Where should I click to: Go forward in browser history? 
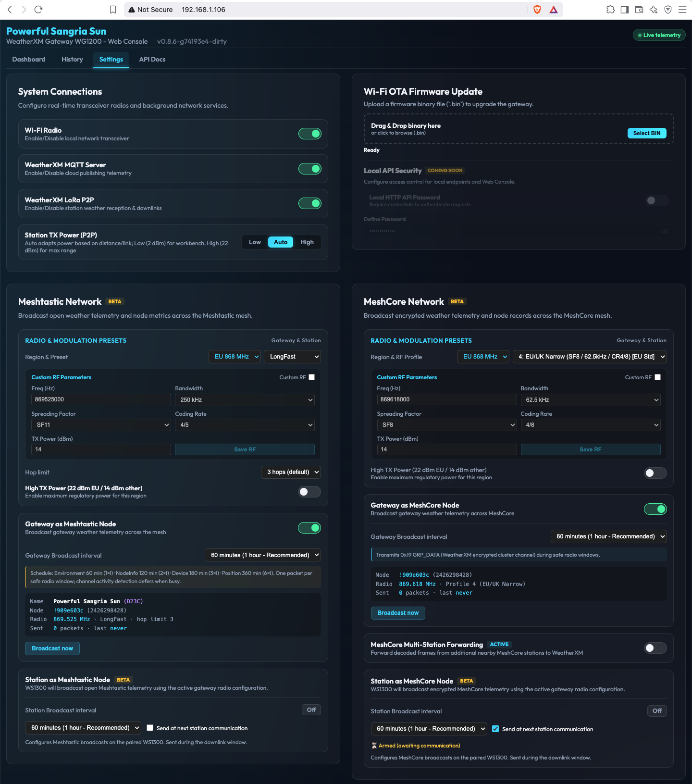tap(24, 10)
